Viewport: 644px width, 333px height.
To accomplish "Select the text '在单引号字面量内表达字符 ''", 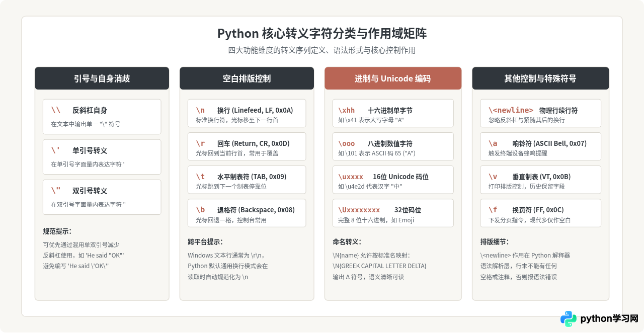I will click(88, 163).
